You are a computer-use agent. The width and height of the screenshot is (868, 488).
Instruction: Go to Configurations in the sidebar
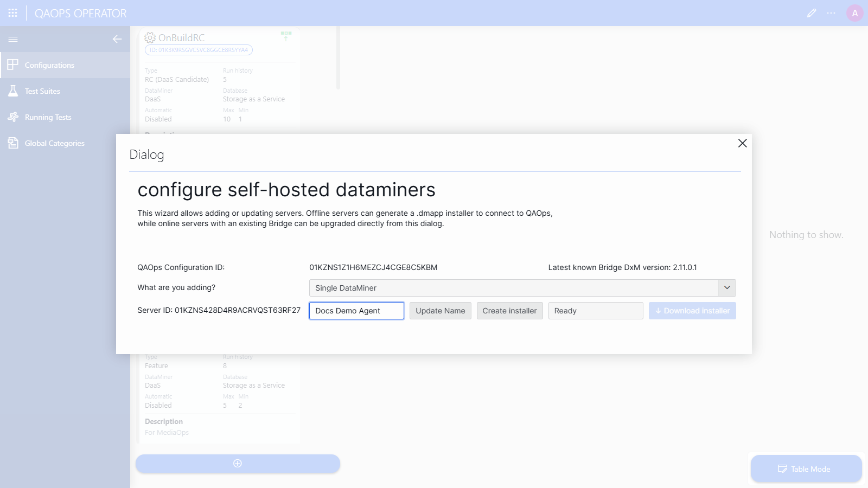[x=65, y=65]
